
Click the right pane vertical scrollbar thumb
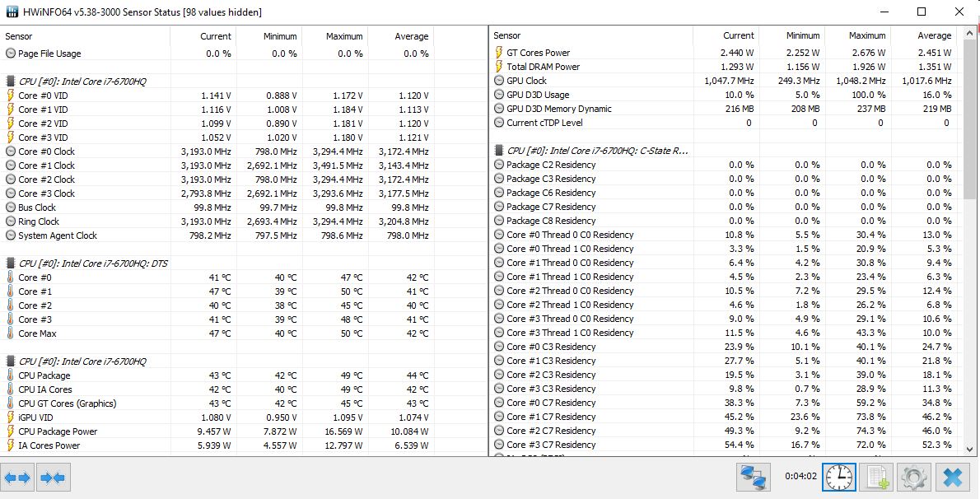tap(968, 119)
